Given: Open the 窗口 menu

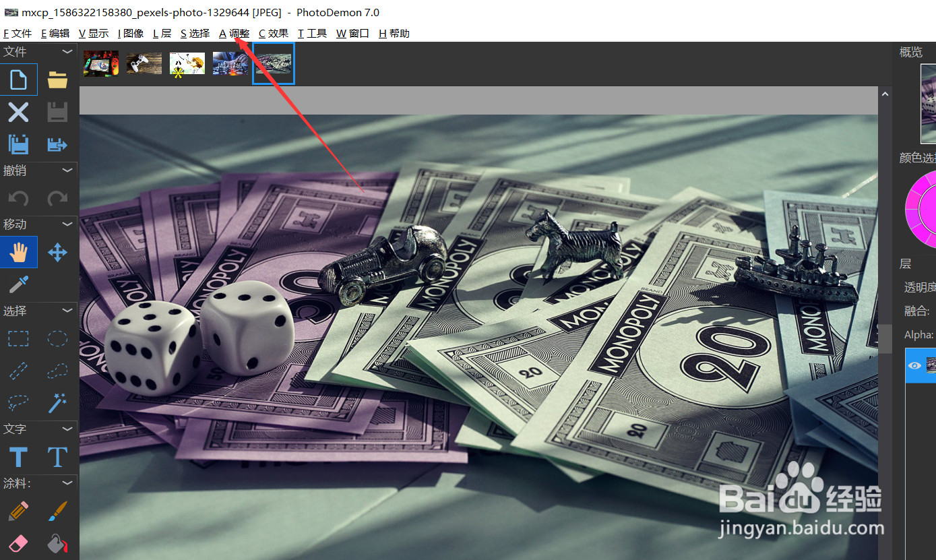Looking at the screenshot, I should point(353,33).
